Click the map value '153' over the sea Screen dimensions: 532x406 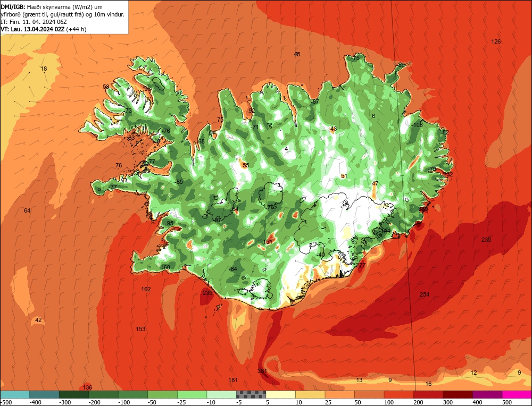click(140, 329)
